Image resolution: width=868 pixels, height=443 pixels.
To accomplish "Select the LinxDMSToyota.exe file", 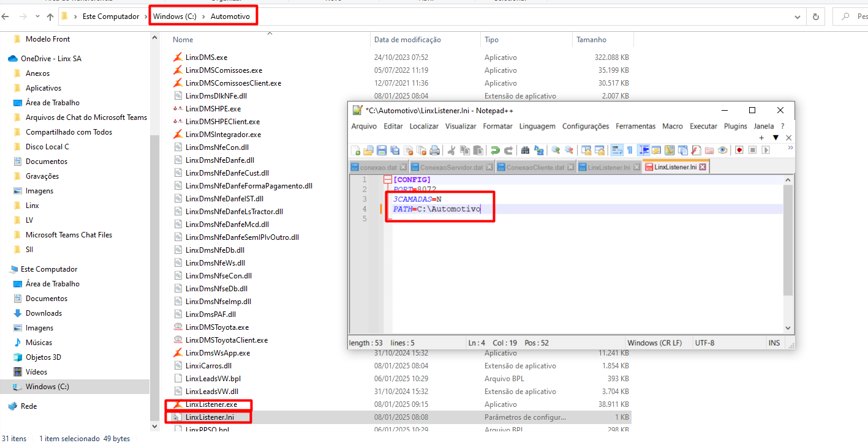I will tap(217, 327).
